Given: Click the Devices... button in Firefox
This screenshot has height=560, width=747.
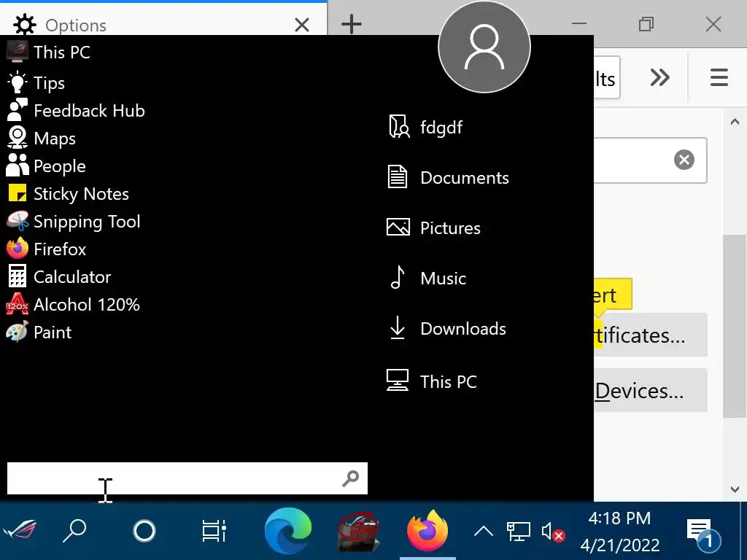Looking at the screenshot, I should point(651,391).
